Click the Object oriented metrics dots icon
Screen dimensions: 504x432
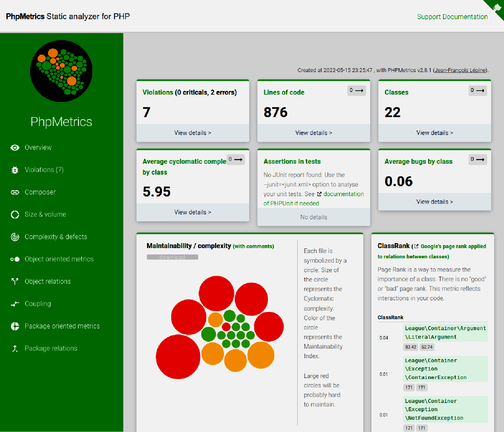click(x=15, y=259)
